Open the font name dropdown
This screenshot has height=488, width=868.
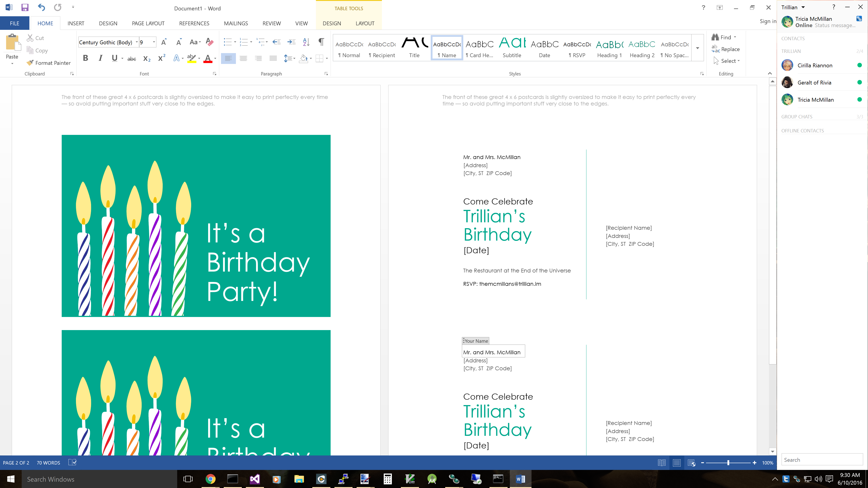click(137, 42)
